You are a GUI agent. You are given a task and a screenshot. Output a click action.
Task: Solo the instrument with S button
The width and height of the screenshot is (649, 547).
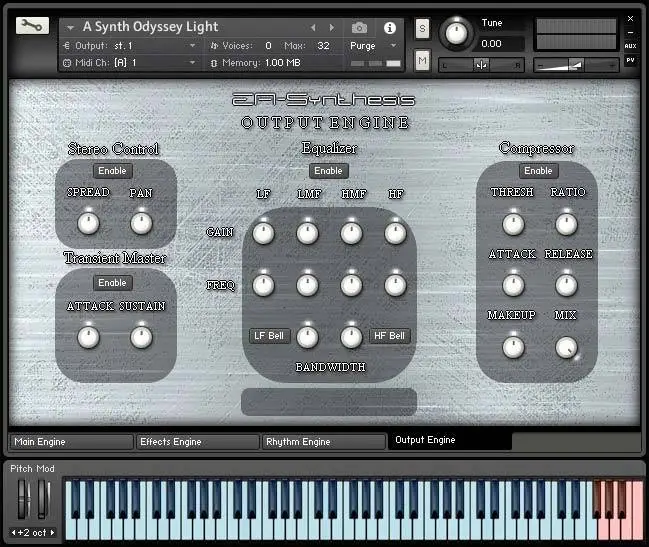422,29
